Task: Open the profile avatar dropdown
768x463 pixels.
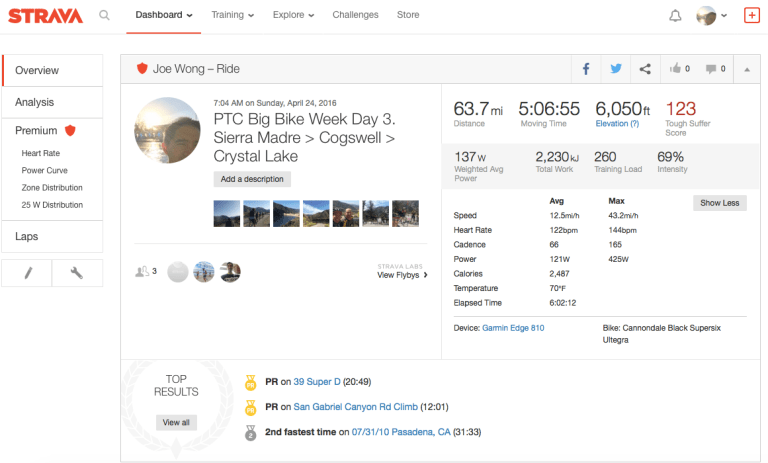Action: pyautogui.click(x=713, y=16)
